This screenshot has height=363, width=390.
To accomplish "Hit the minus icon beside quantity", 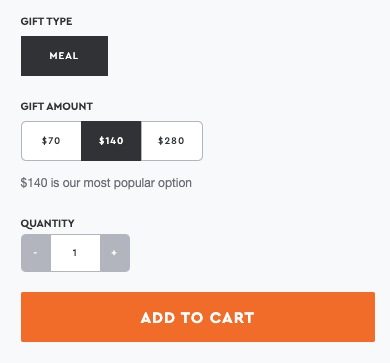I will (x=36, y=253).
